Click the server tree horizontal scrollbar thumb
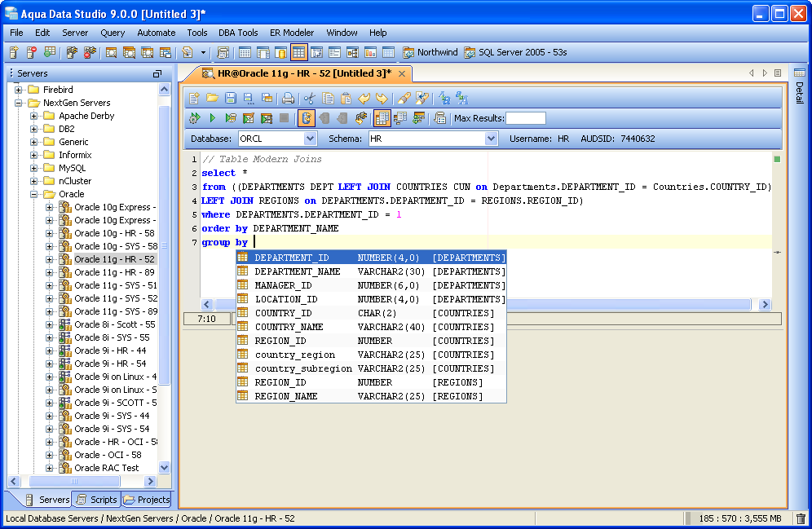 74,482
